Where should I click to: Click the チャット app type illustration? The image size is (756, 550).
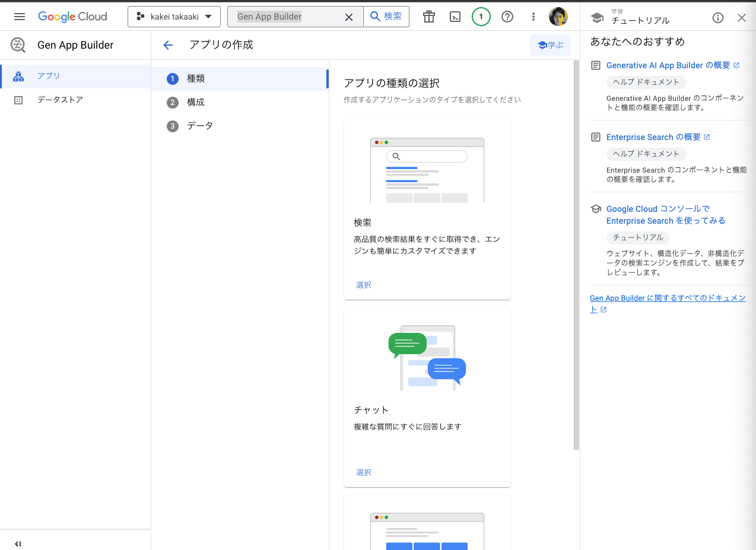[x=427, y=357]
